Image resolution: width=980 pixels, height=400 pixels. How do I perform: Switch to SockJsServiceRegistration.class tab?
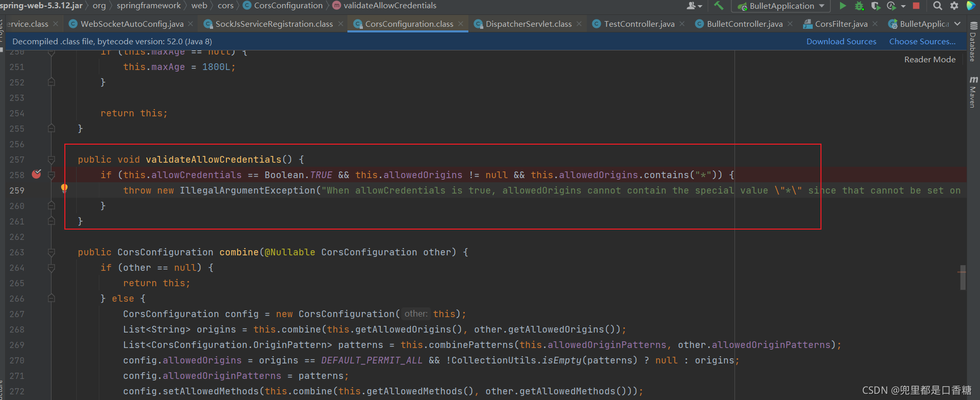(x=274, y=24)
